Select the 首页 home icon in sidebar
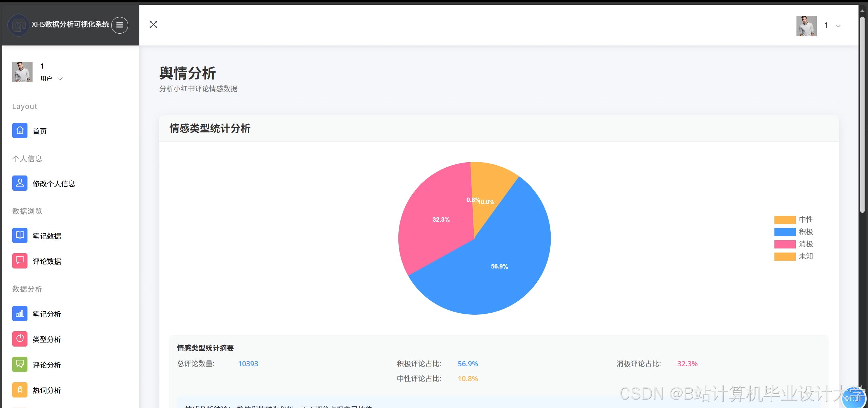The height and width of the screenshot is (408, 868). pos(20,130)
